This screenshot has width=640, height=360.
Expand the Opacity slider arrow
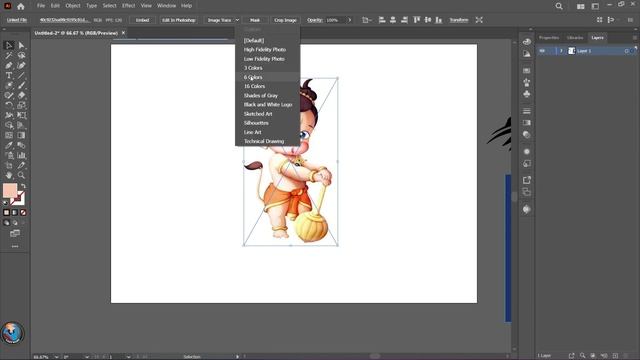(x=350, y=20)
